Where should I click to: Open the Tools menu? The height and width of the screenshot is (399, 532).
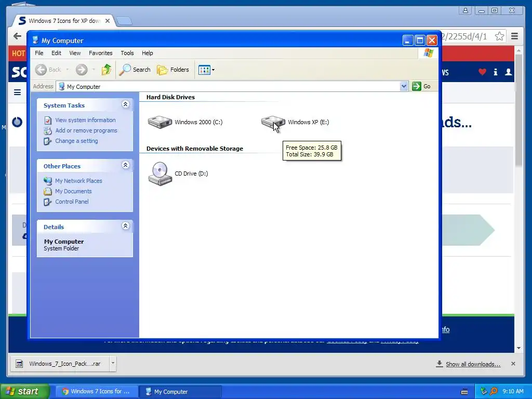coord(127,53)
